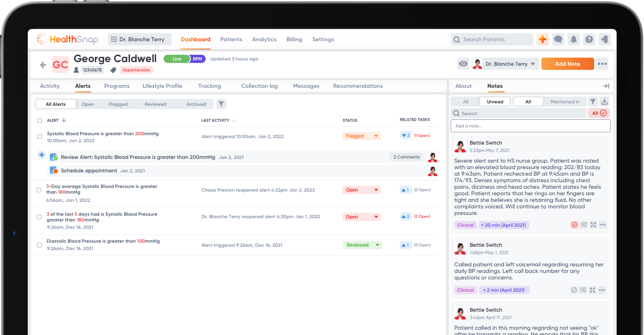The width and height of the screenshot is (644, 335).
Task: Click the Schedule appointment task icon
Action: (x=54, y=170)
